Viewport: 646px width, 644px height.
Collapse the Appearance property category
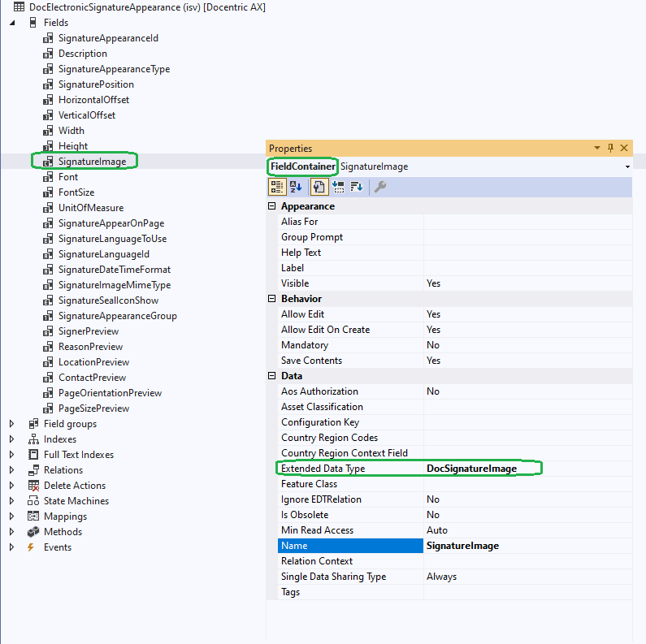(272, 206)
